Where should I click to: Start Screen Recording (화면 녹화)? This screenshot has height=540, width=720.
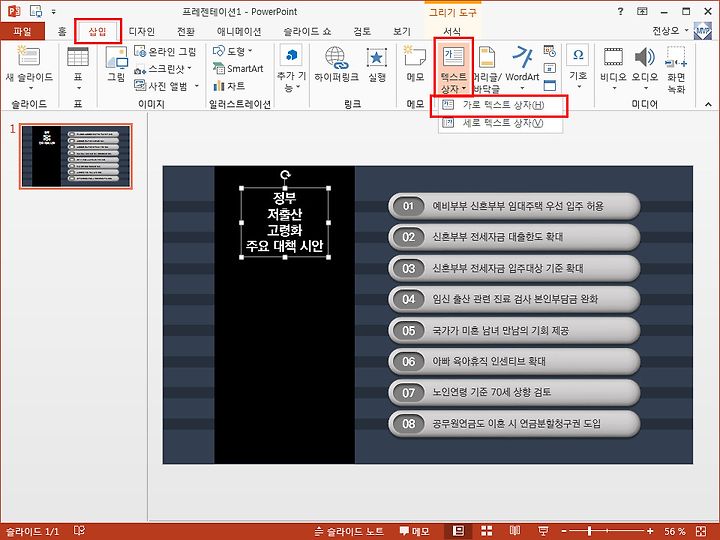point(676,69)
